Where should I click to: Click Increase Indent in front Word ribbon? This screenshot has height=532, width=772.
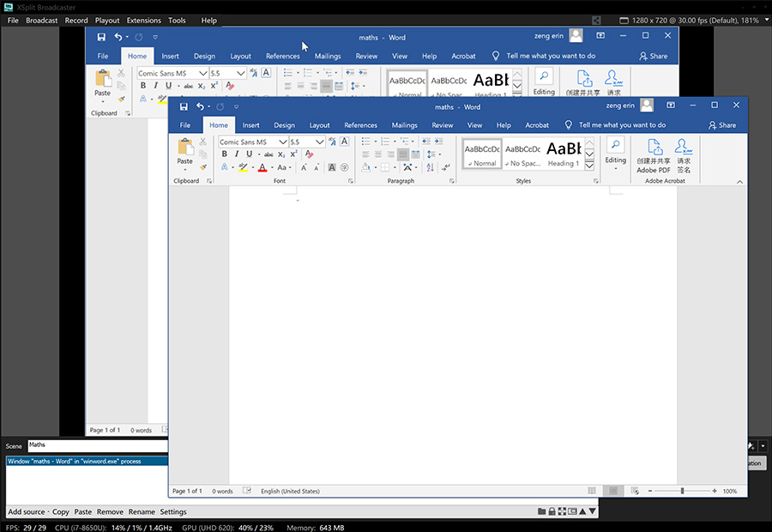pos(438,142)
